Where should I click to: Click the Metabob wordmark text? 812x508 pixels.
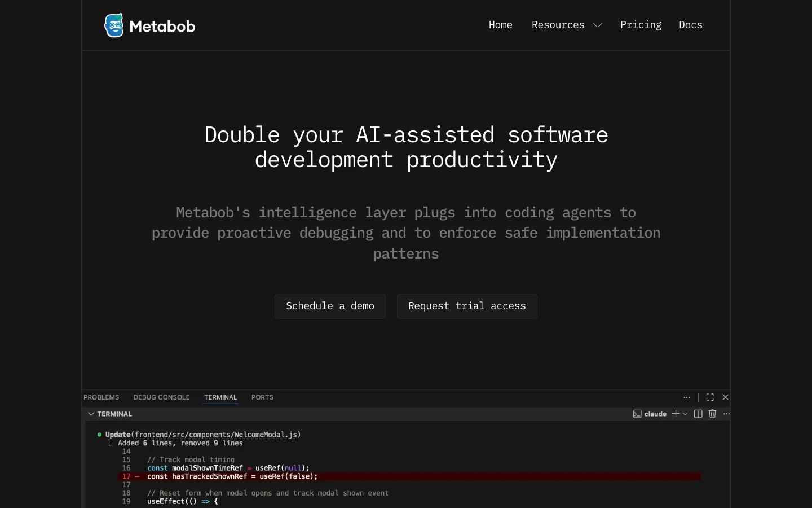point(162,26)
